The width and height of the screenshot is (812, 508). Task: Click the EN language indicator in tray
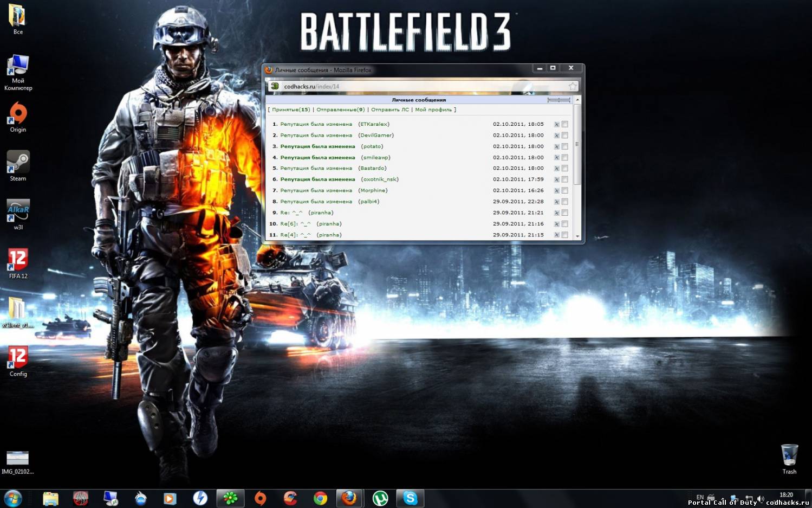[700, 497]
